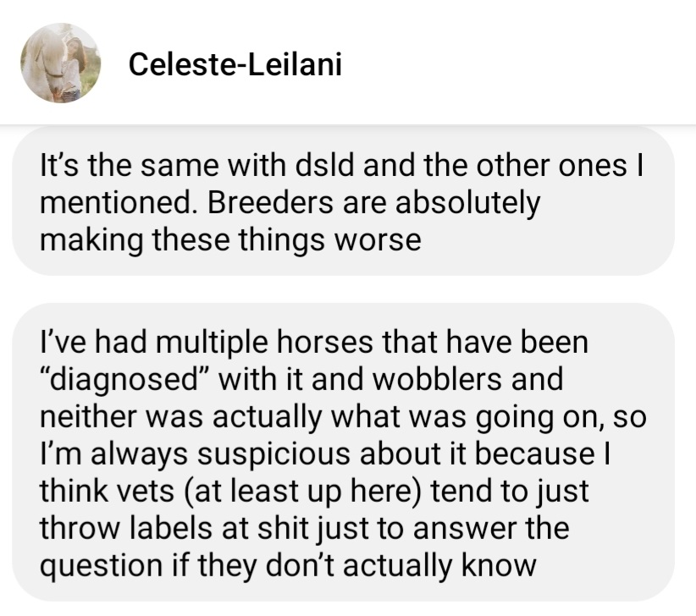Tap the Celeste-Leilani contact name
This screenshot has height=616, width=696.
coord(235,64)
